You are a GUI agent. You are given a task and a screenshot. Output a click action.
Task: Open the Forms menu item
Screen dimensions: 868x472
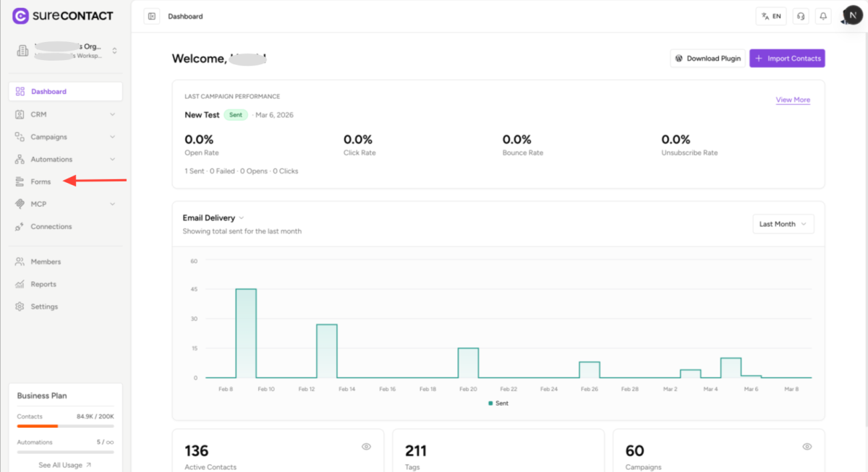(x=41, y=181)
